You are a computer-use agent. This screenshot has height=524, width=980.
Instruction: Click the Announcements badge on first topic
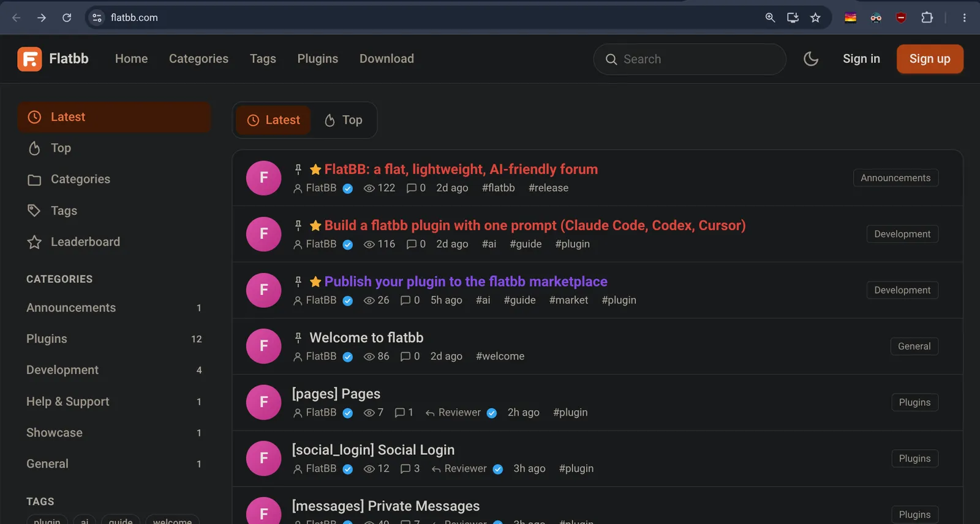pos(895,178)
